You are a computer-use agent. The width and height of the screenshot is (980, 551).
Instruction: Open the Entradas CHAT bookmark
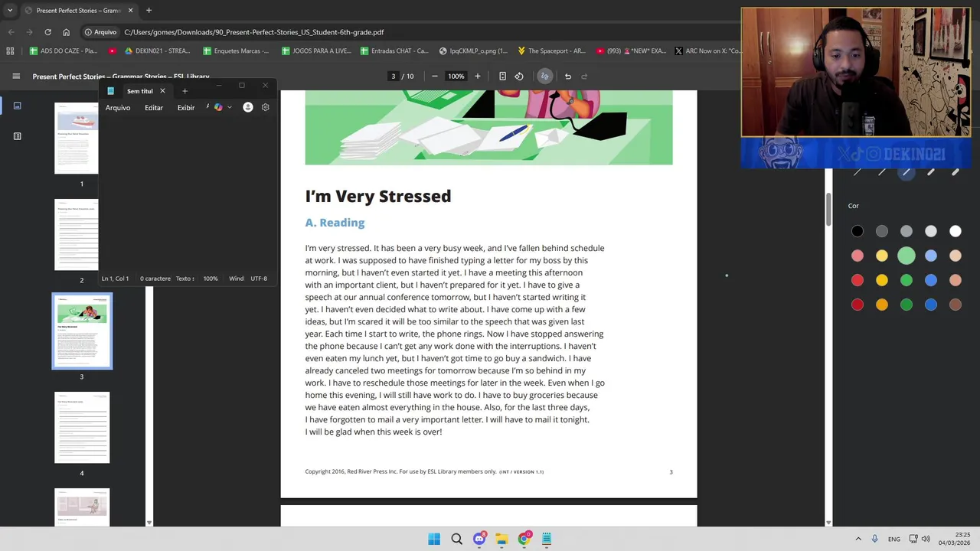coord(394,51)
